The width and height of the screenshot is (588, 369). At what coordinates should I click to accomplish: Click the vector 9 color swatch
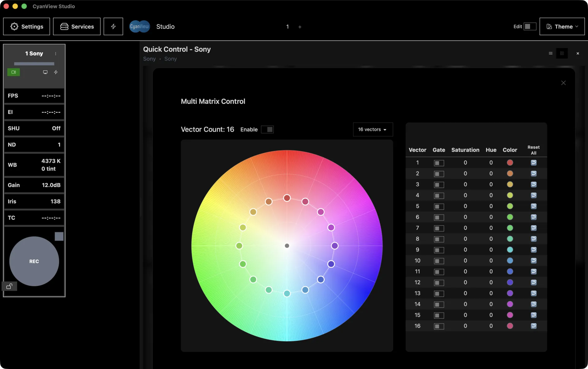(510, 250)
